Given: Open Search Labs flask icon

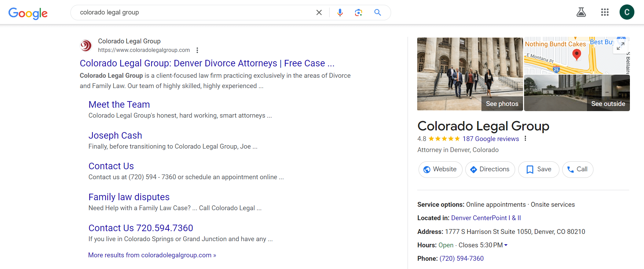Looking at the screenshot, I should point(581,12).
